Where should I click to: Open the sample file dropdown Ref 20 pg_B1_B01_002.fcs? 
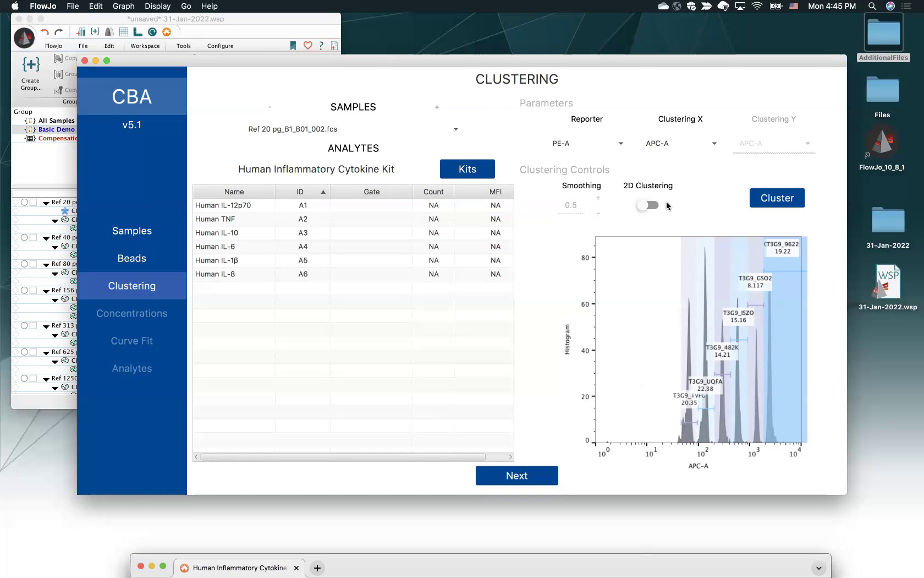[x=353, y=129]
